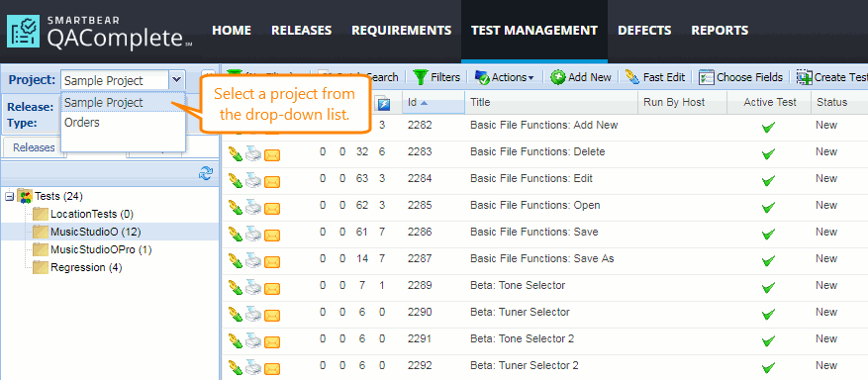868x380 pixels.
Task: Edit test 2283 with pencil icon
Action: [236, 154]
